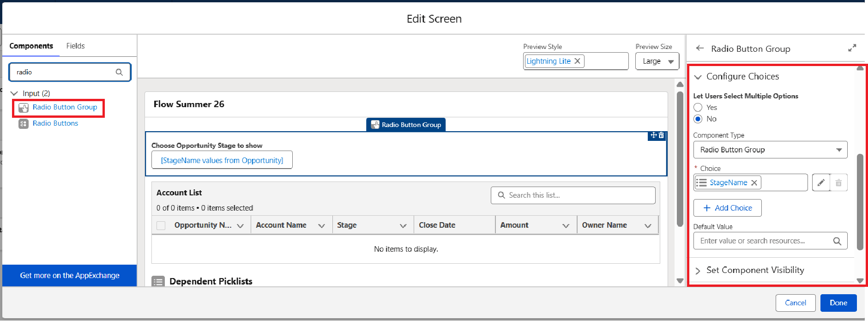Open Account Name column menu chevron
The image size is (868, 321).
[322, 226]
